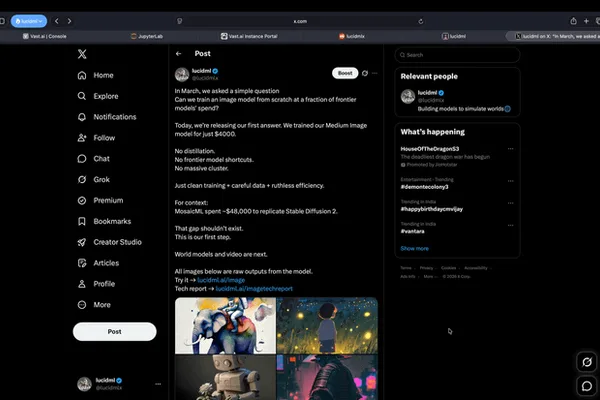600x400 pixels.
Task: Click the Boost button on post
Action: (345, 73)
